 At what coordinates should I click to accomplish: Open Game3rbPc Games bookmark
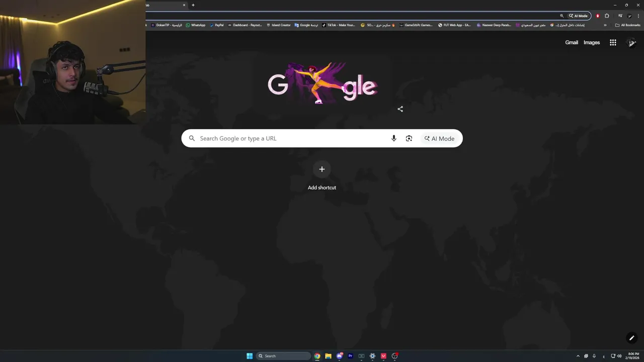(x=416, y=25)
